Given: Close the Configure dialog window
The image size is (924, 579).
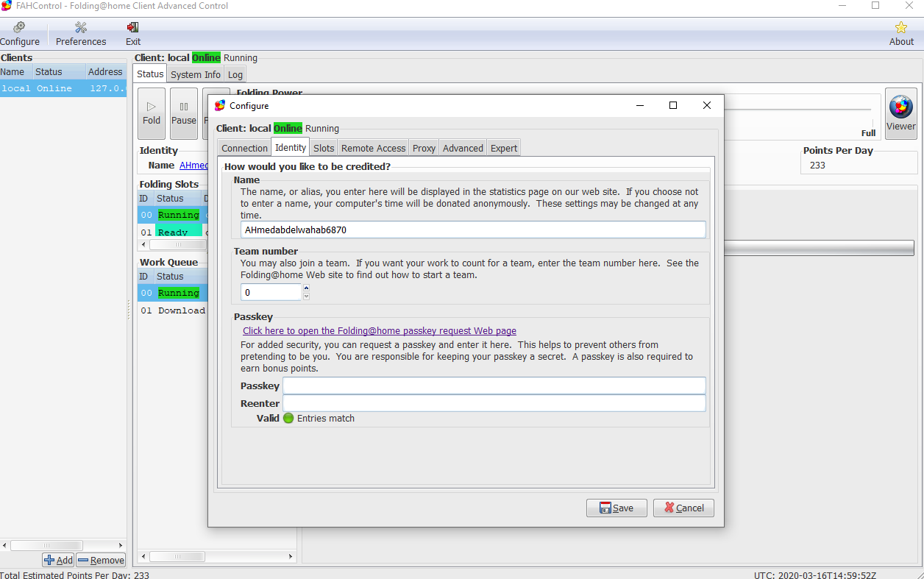Looking at the screenshot, I should pyautogui.click(x=707, y=105).
